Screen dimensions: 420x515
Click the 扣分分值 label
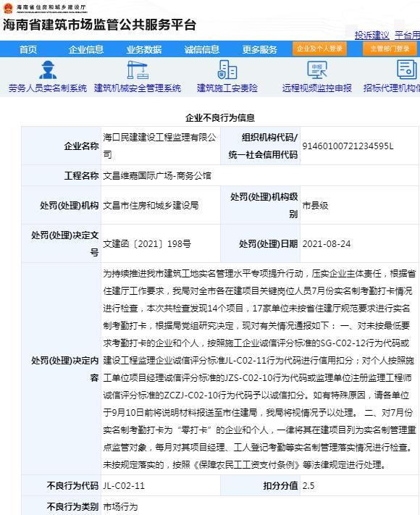tap(280, 486)
